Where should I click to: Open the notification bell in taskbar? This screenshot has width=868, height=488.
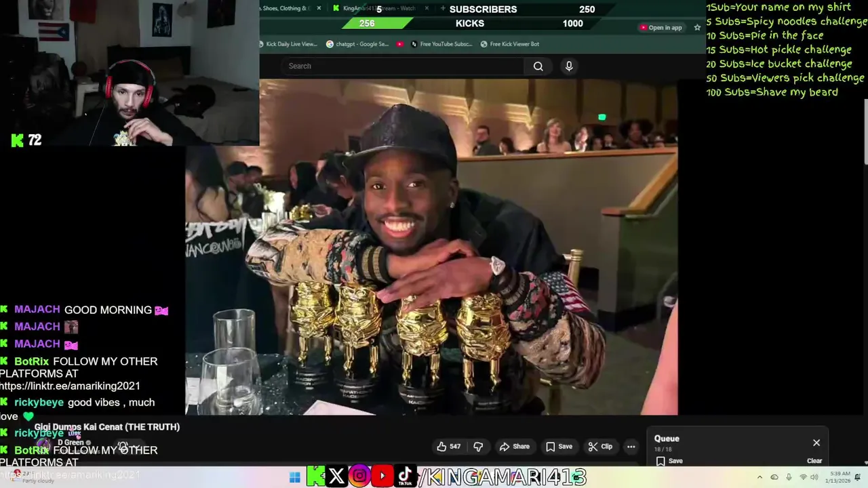coord(859,477)
